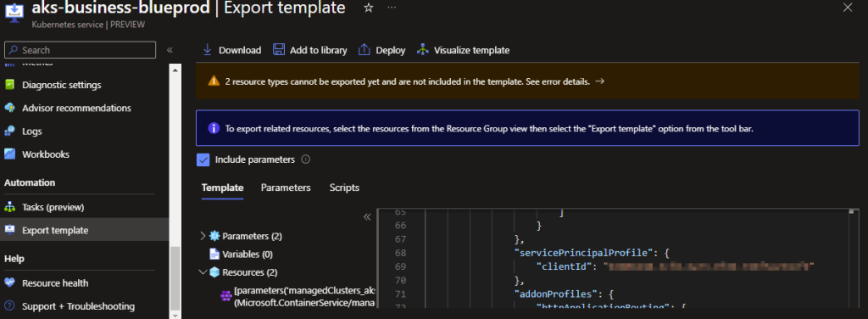
Task: Click the addonProfiles code line
Action: 564,294
